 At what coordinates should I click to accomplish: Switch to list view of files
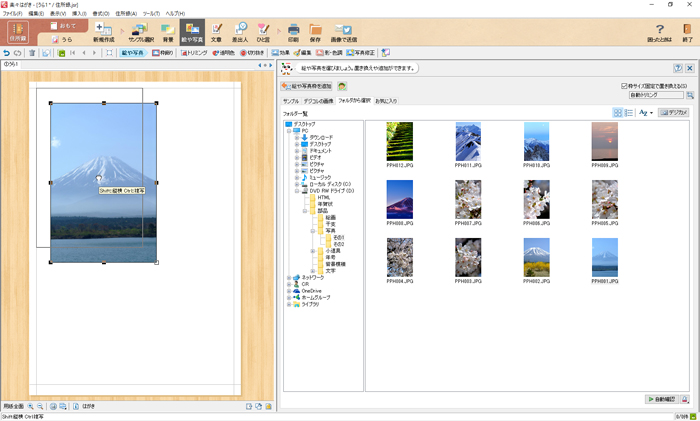[x=629, y=113]
